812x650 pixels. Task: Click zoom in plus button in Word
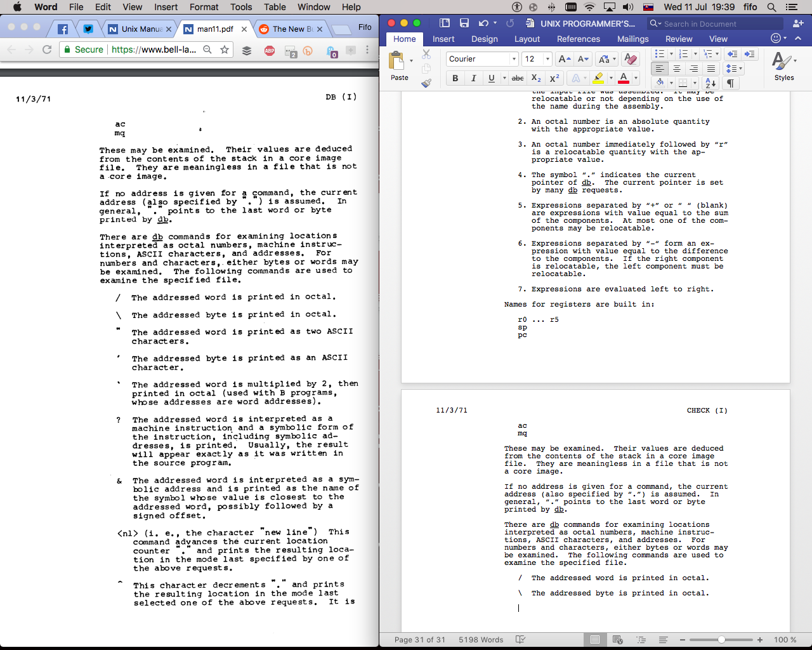point(760,640)
